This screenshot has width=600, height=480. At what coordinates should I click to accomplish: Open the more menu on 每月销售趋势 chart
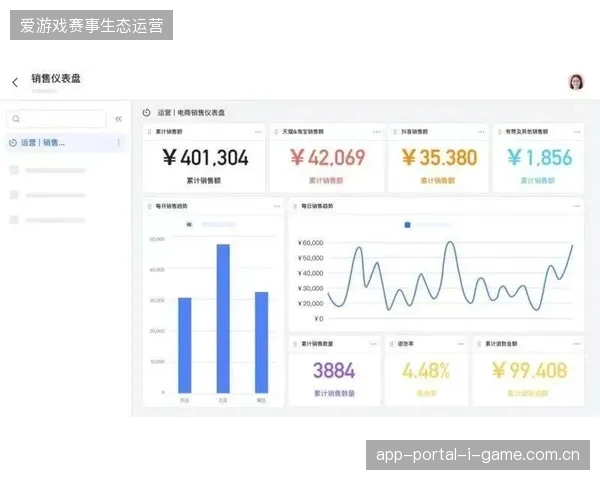(x=277, y=206)
